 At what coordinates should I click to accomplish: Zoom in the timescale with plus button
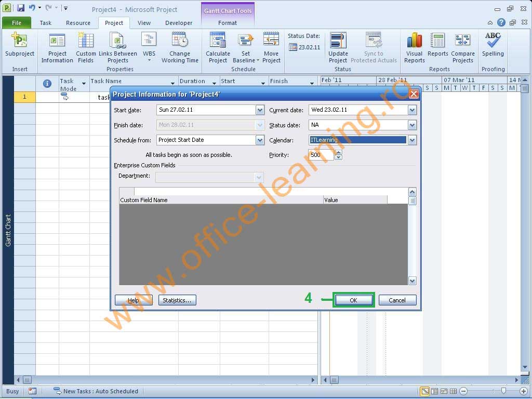tap(524, 391)
